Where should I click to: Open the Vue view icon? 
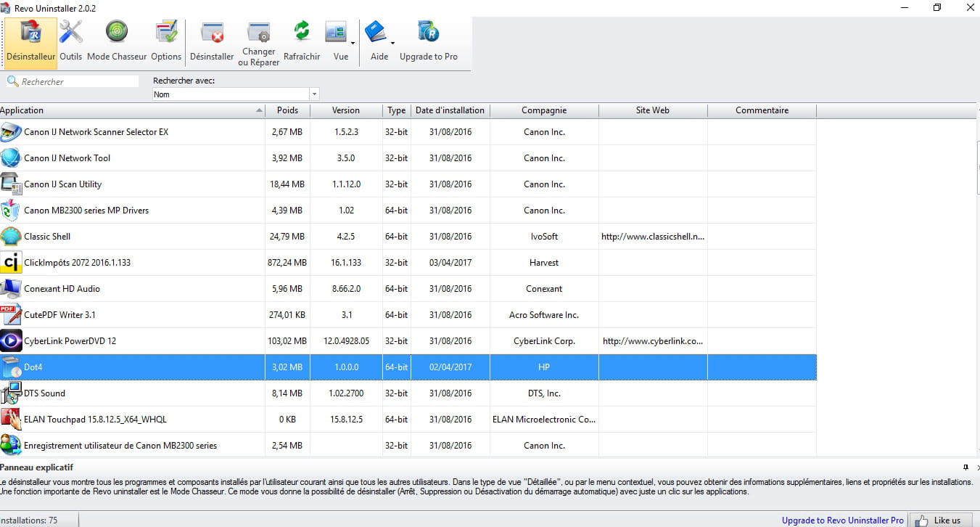(336, 32)
